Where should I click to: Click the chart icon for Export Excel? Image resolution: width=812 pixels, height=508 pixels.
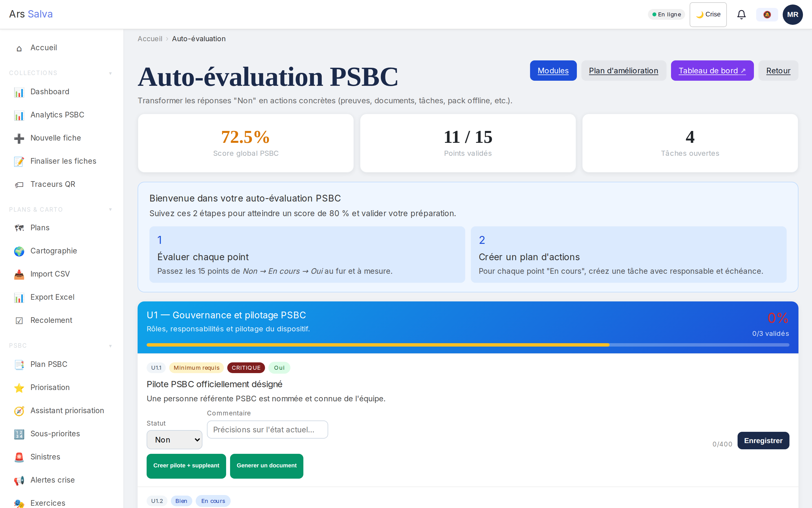19,298
